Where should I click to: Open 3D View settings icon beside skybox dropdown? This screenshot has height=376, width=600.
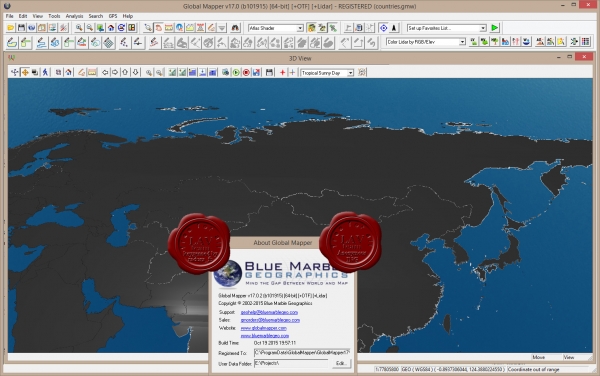[x=362, y=72]
